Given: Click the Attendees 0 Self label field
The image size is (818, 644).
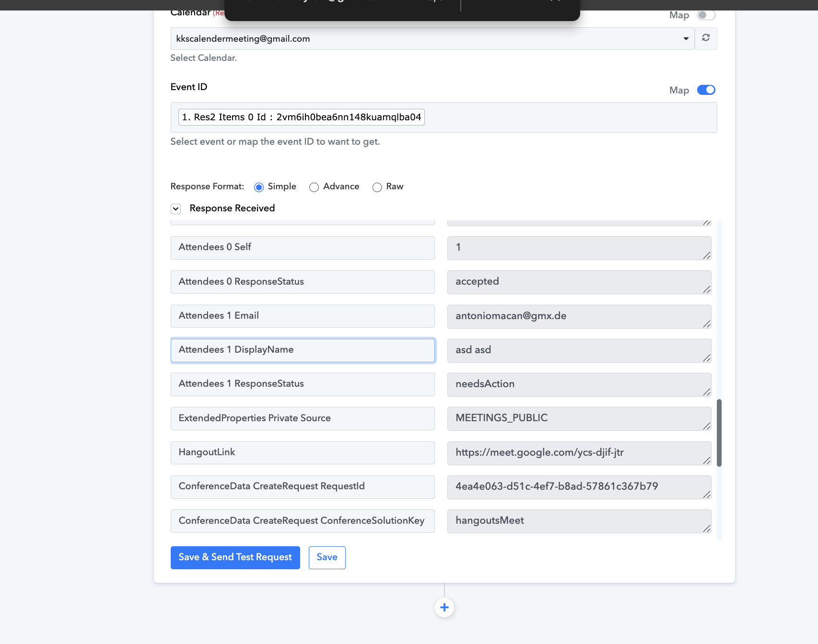Looking at the screenshot, I should coord(303,248).
